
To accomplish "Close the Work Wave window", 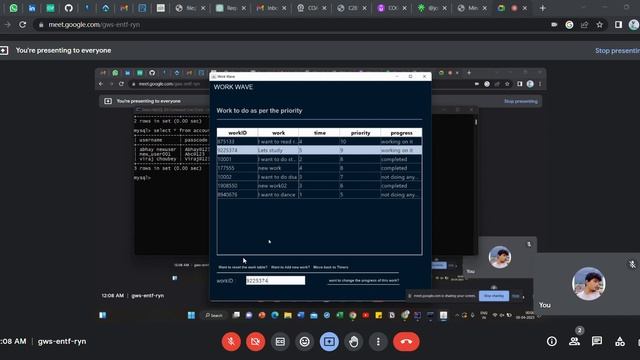I will coord(424,76).
